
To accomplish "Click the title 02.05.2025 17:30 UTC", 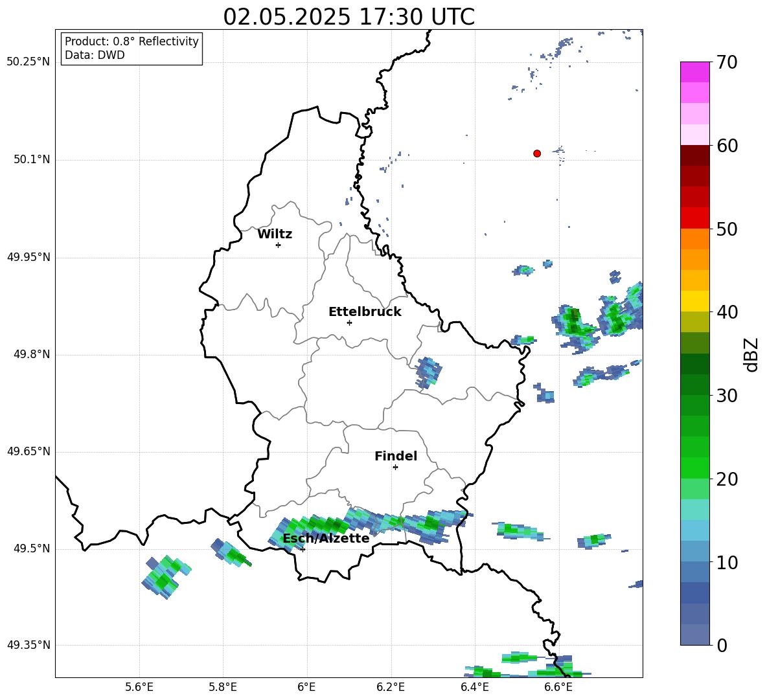I will pos(349,17).
